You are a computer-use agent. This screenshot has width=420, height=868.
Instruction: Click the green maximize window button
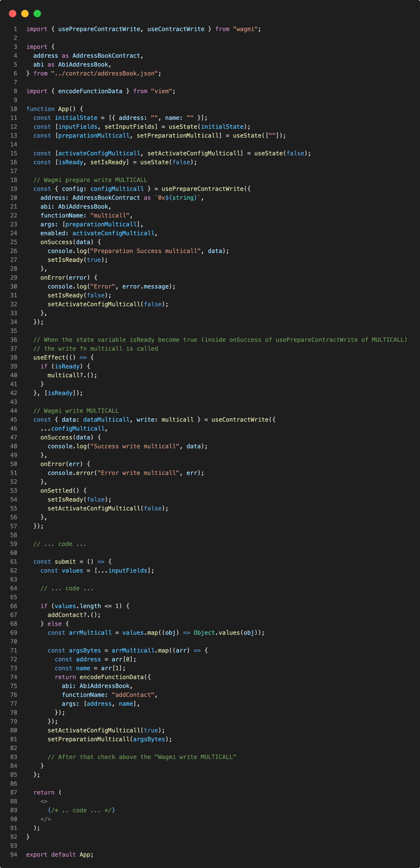coord(38,14)
